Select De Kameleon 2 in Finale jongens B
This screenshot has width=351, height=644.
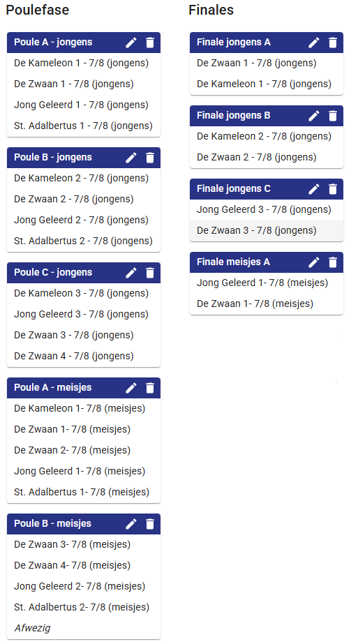click(267, 136)
